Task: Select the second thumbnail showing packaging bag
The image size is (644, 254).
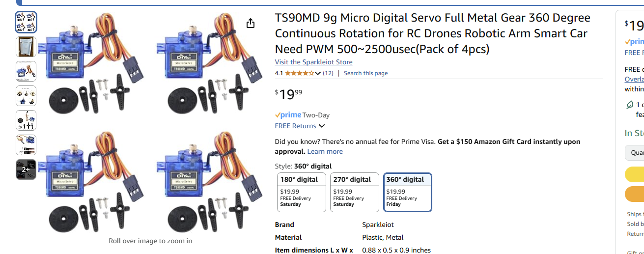Action: tap(26, 47)
